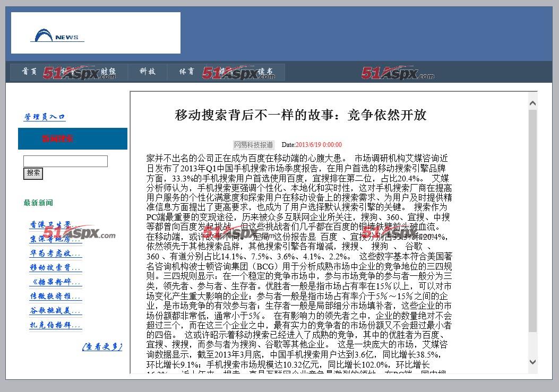This screenshot has height=392, width=559.
Task: Open the 管理员入口 admin link
Action: pos(45,117)
